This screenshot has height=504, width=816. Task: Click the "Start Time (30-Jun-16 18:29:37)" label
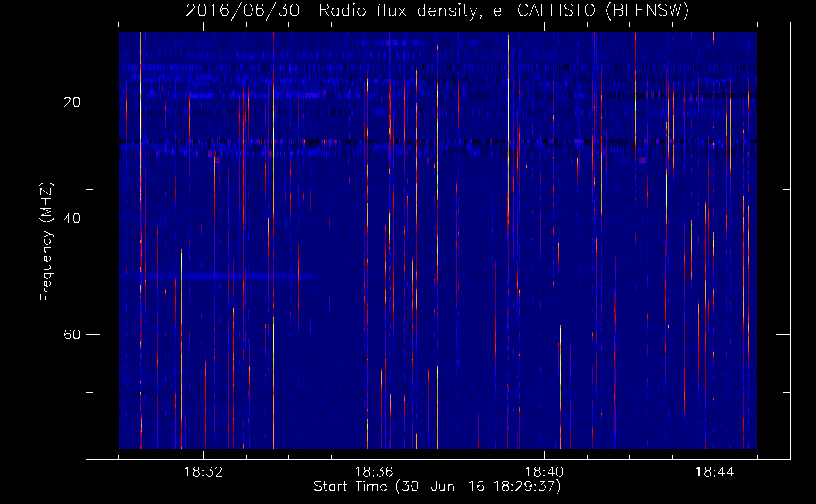tap(437, 487)
